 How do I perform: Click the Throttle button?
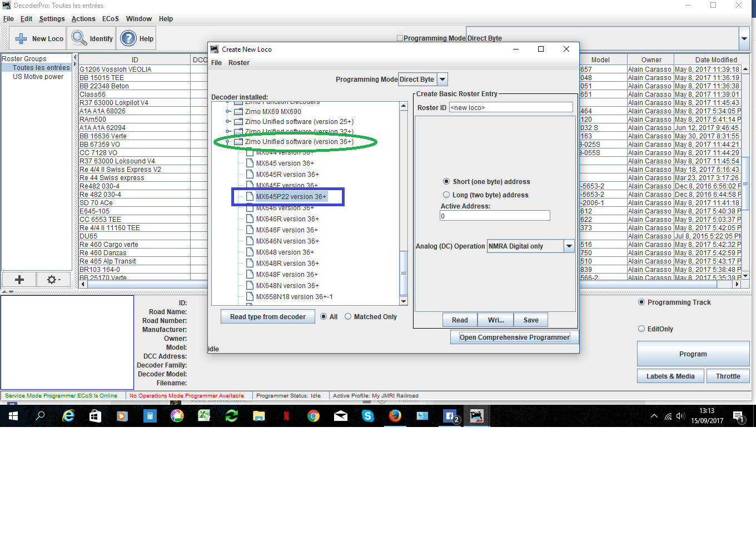pos(728,376)
